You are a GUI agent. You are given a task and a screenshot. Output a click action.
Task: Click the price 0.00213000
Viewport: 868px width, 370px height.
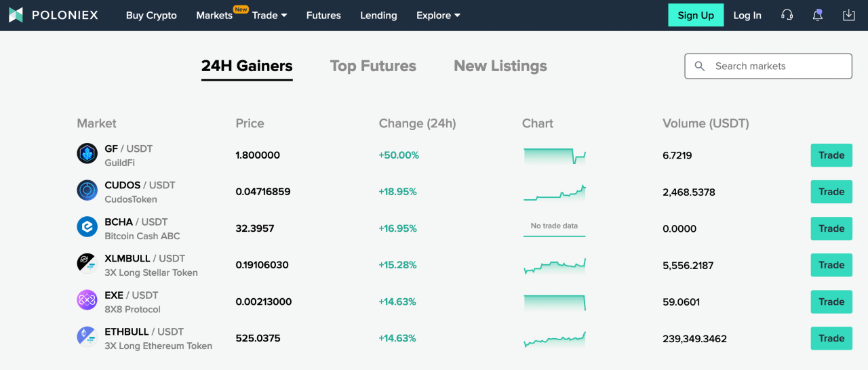pyautogui.click(x=264, y=302)
